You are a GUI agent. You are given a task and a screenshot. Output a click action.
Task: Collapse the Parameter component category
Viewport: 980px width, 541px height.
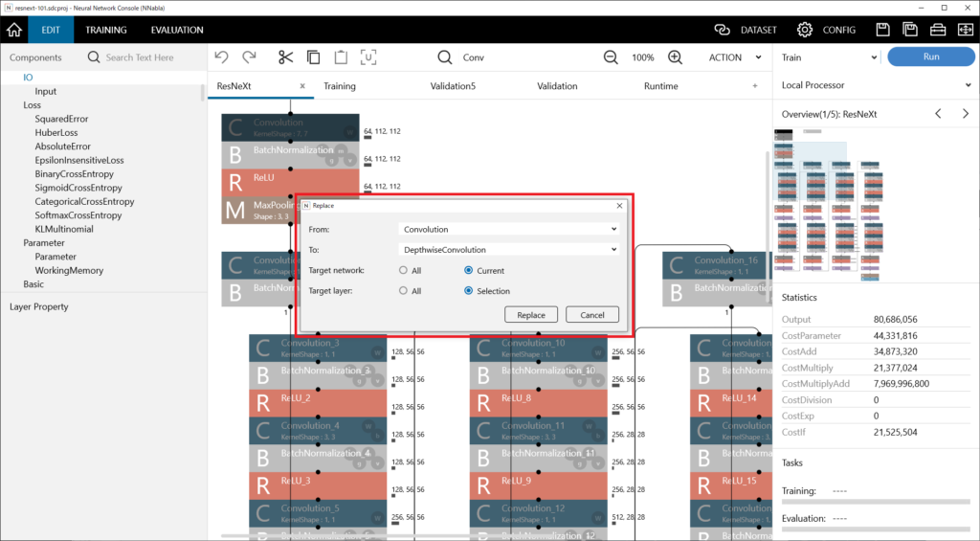[44, 242]
